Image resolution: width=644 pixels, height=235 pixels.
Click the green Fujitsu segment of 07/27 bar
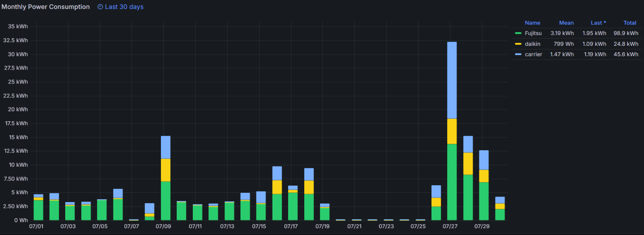coord(452,182)
